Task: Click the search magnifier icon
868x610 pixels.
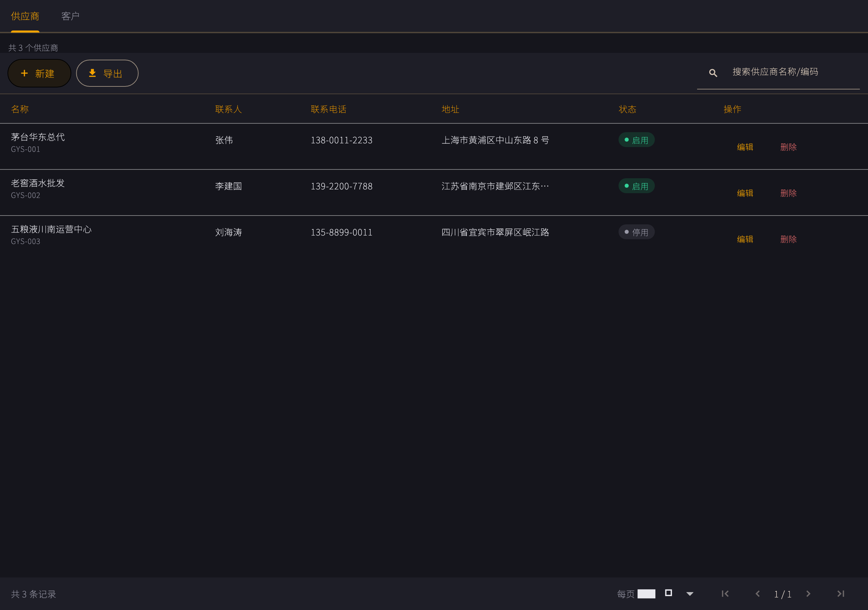Action: pos(713,73)
